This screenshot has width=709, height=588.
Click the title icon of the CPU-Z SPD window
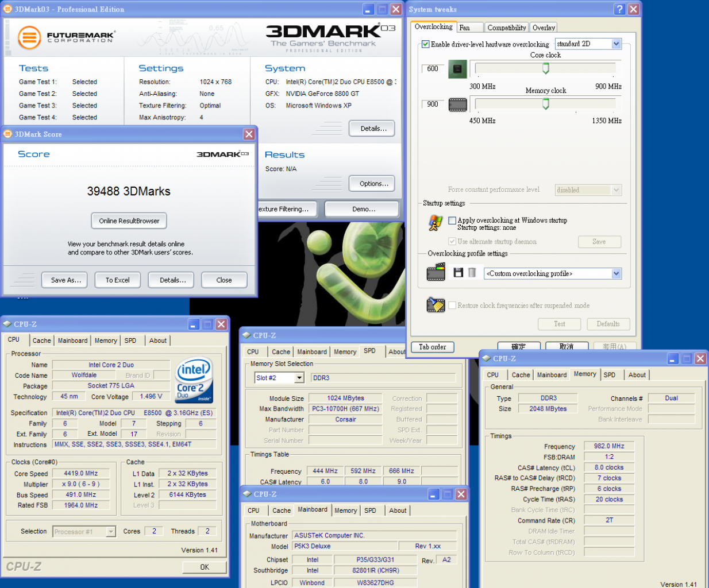click(246, 335)
